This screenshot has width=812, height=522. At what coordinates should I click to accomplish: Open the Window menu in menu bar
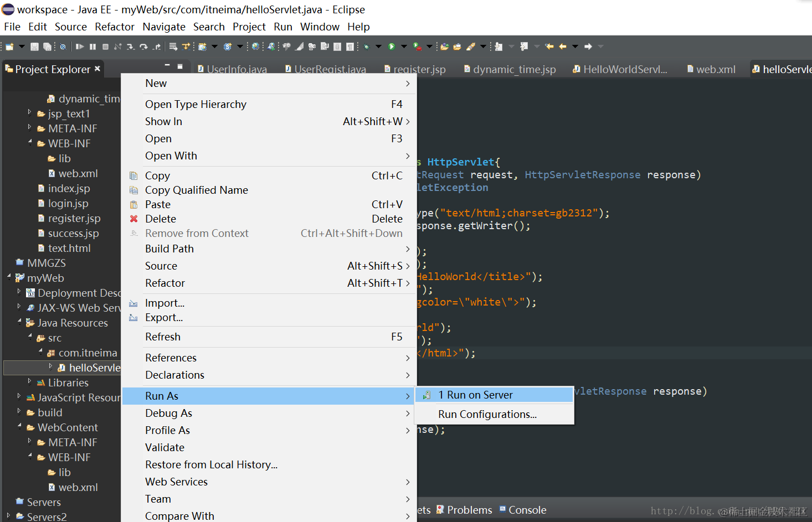320,27
